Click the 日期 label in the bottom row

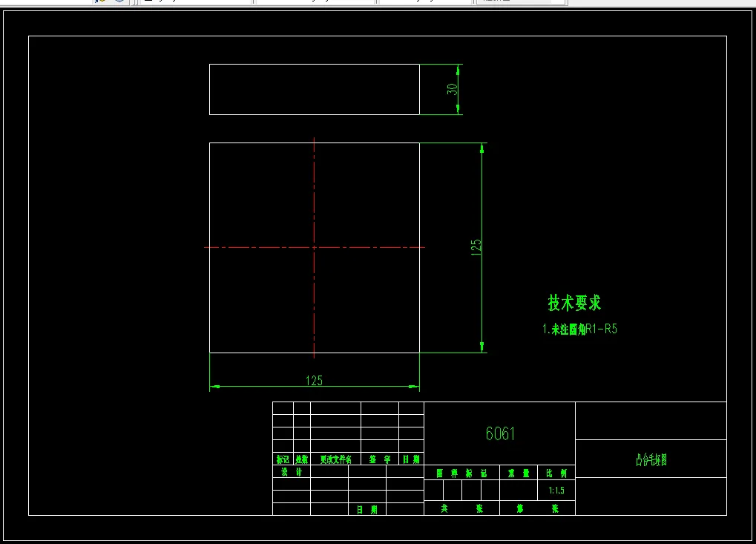point(367,509)
